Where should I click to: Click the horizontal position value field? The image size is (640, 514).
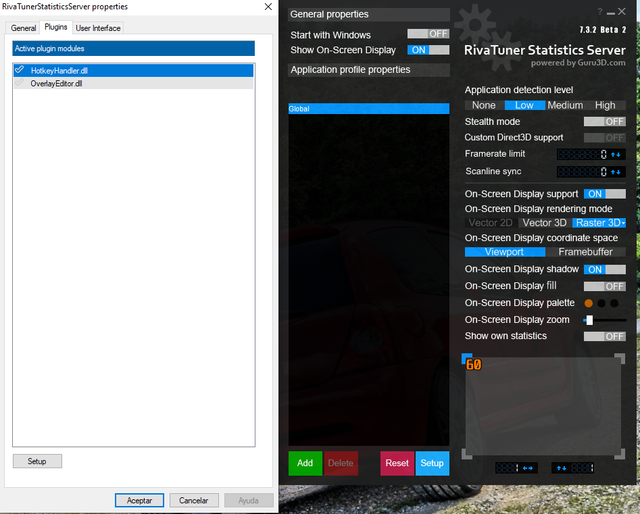tap(507, 468)
